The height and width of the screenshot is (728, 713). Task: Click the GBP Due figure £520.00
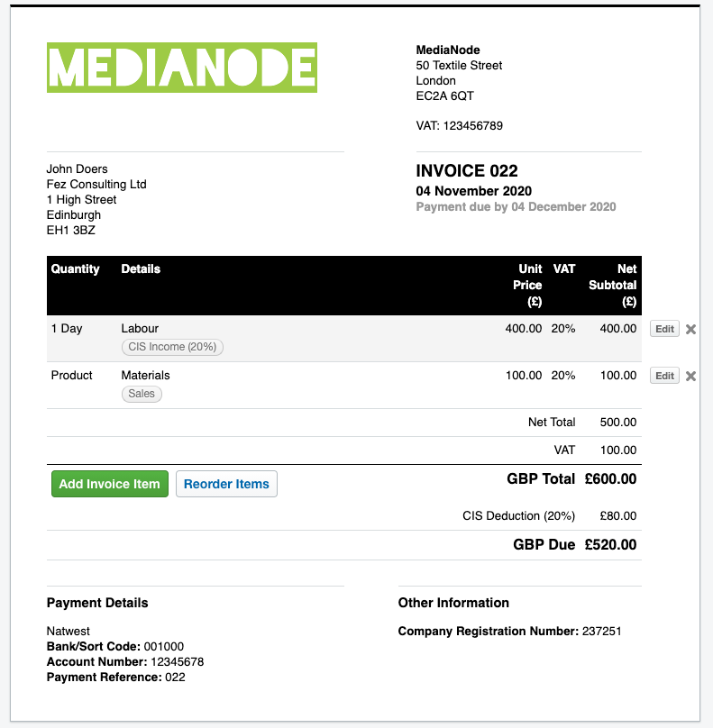611,544
